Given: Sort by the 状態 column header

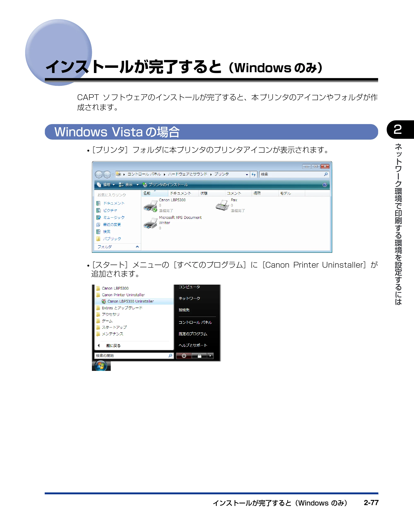Looking at the screenshot, I should point(212,193).
